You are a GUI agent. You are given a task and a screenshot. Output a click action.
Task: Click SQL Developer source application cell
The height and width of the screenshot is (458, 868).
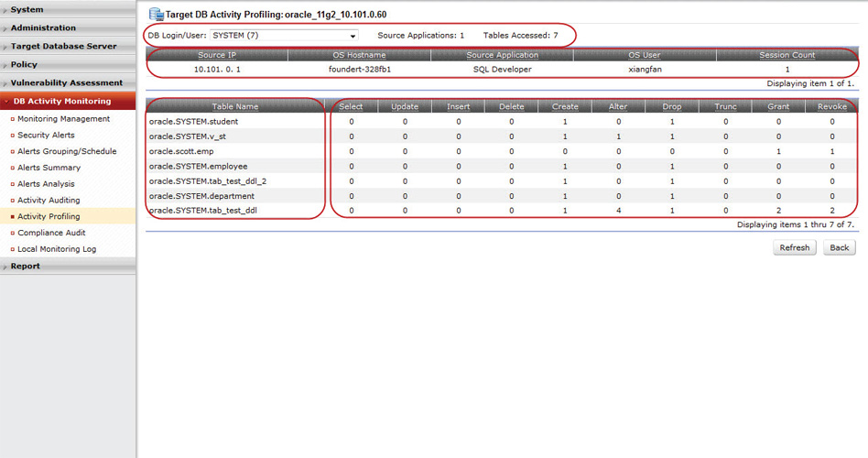point(502,70)
